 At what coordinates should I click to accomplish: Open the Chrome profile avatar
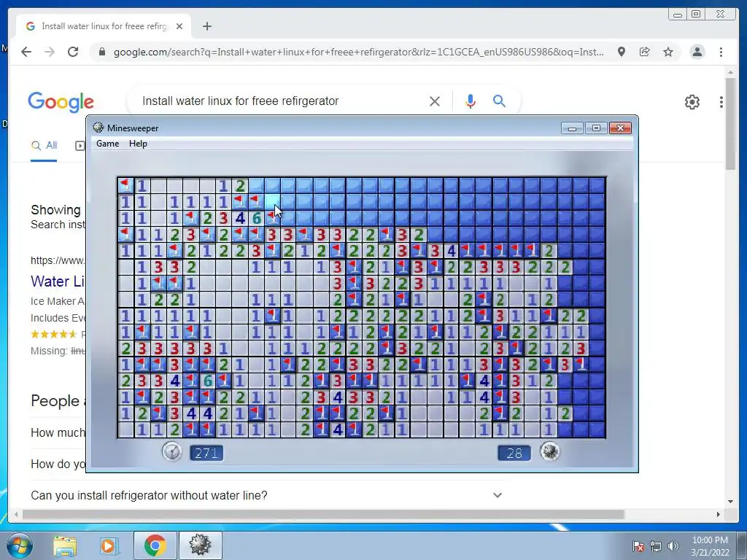[697, 52]
